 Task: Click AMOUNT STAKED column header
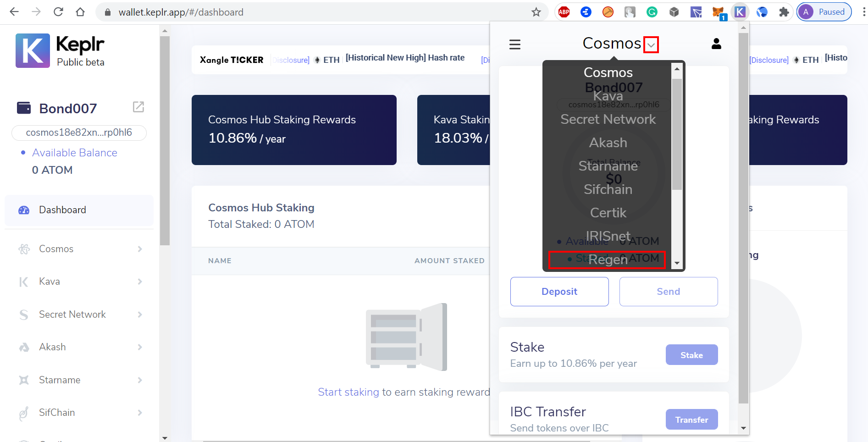449,261
